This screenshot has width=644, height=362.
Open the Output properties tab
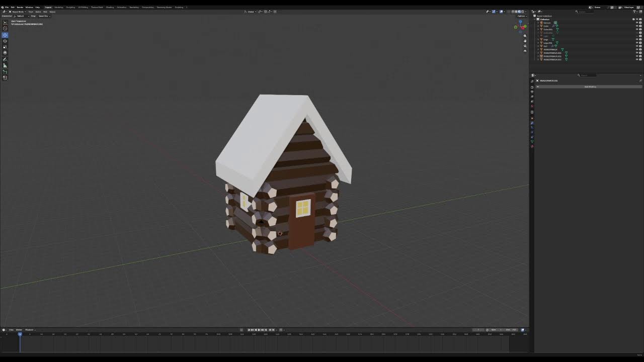tap(532, 92)
